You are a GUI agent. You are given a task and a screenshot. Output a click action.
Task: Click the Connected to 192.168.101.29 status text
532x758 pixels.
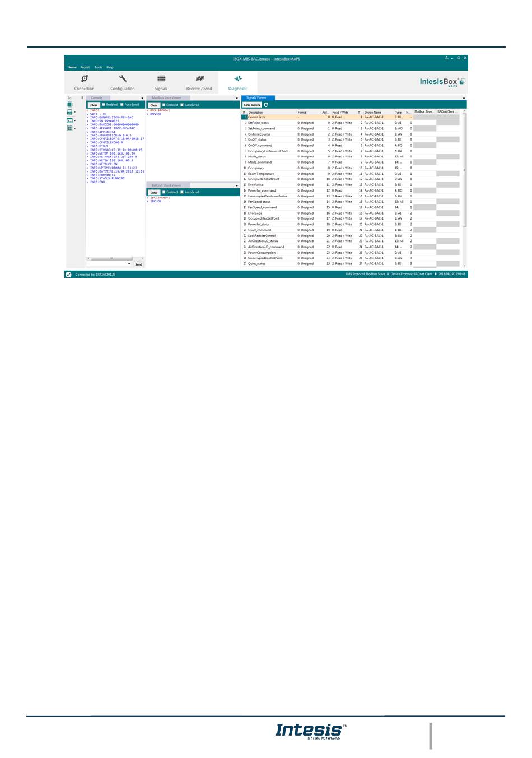pos(95,275)
